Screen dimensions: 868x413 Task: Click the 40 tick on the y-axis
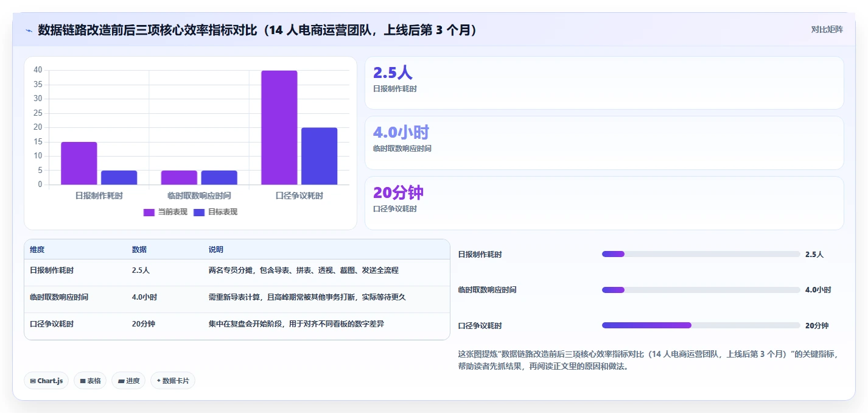point(38,70)
